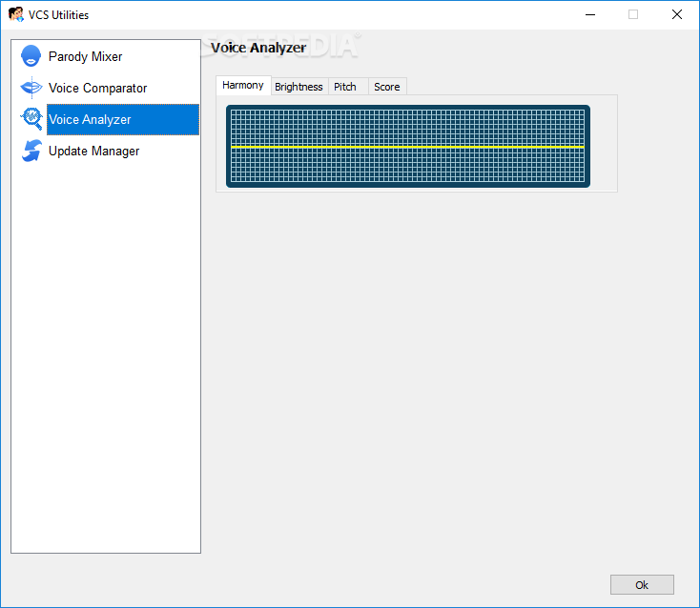Click the Update Manager arrows icon
700x608 pixels.
click(31, 151)
